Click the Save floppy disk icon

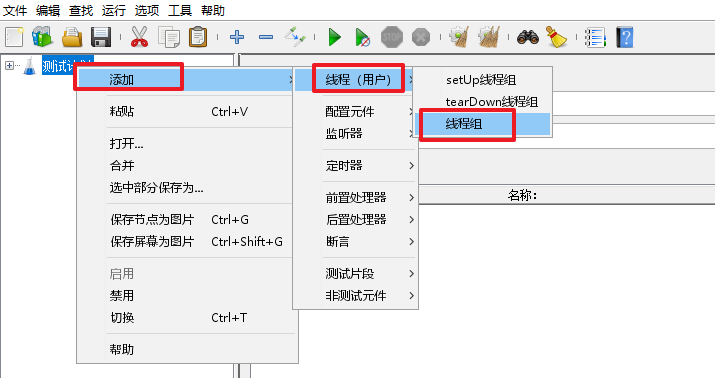pos(101,37)
